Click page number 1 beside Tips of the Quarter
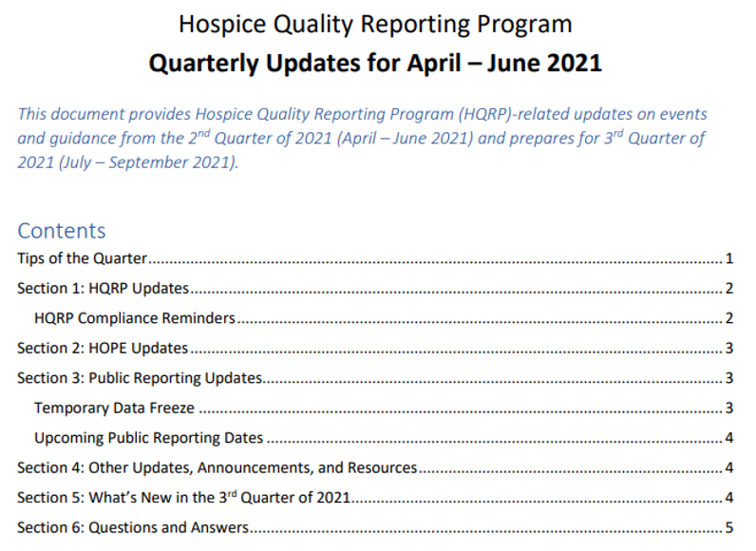756x551 pixels. coord(728,258)
